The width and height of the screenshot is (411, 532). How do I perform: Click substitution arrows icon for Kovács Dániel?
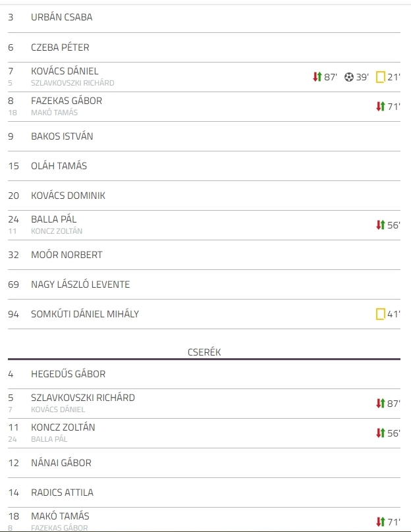[317, 77]
